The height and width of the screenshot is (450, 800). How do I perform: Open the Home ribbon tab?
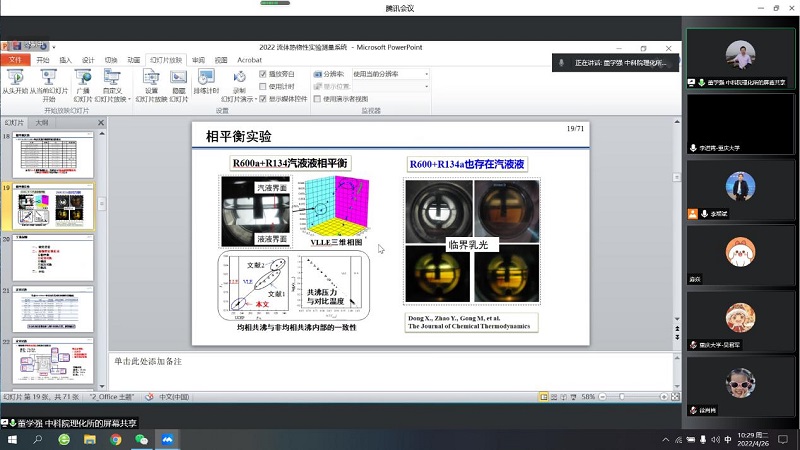point(43,60)
